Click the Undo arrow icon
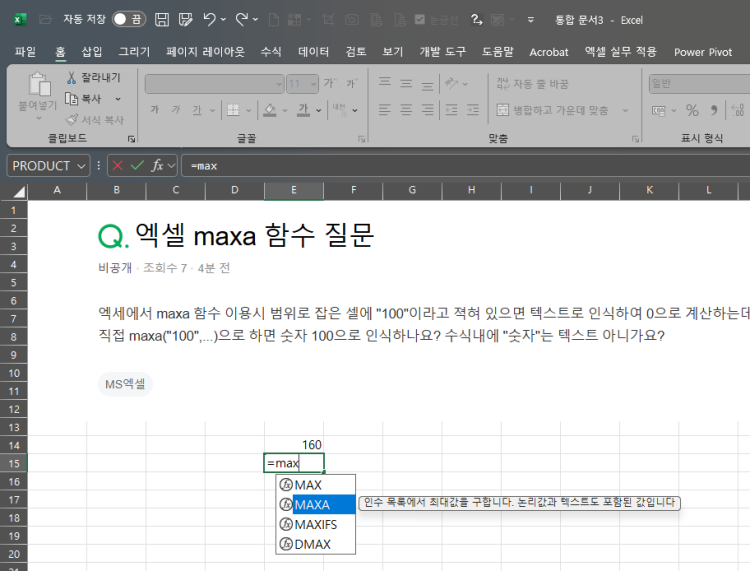This screenshot has width=750, height=571. (210, 20)
